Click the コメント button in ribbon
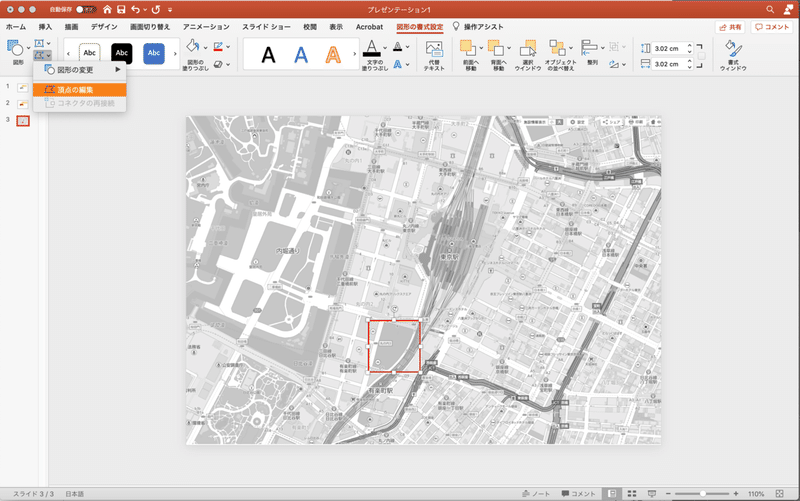Image resolution: width=800 pixels, height=501 pixels. (x=772, y=27)
